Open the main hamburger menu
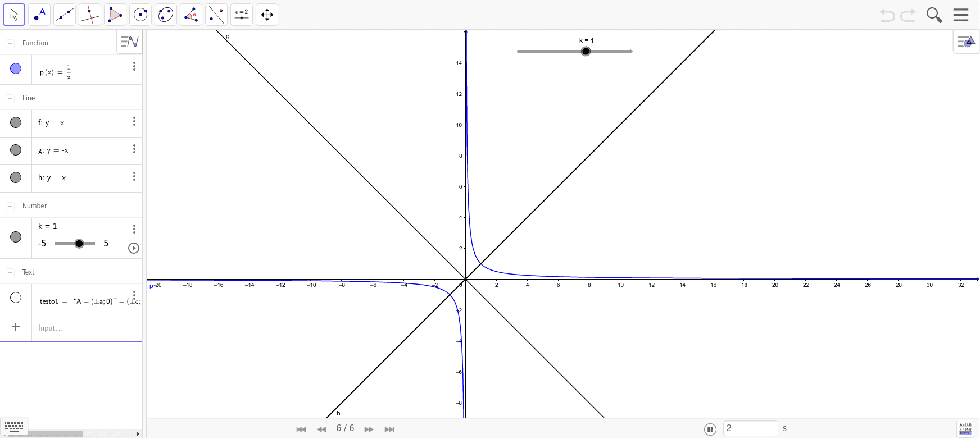Screen dimensions: 980x439 (961, 15)
